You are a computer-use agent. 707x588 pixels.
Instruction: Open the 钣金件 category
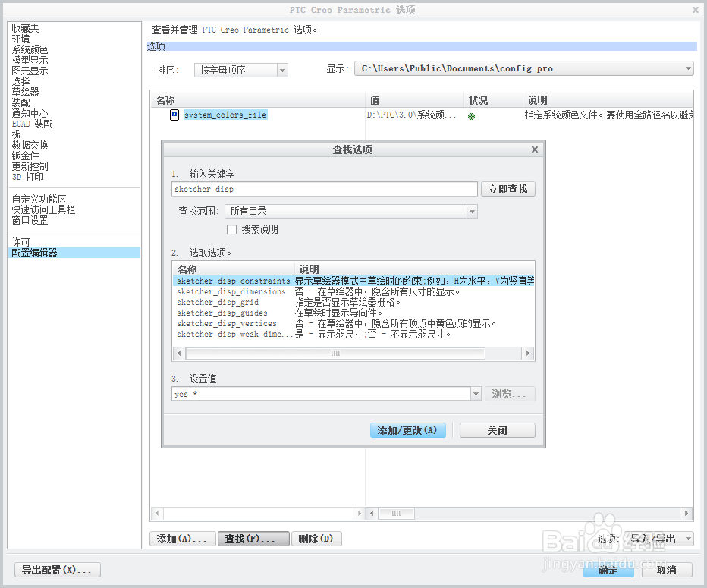[x=25, y=156]
